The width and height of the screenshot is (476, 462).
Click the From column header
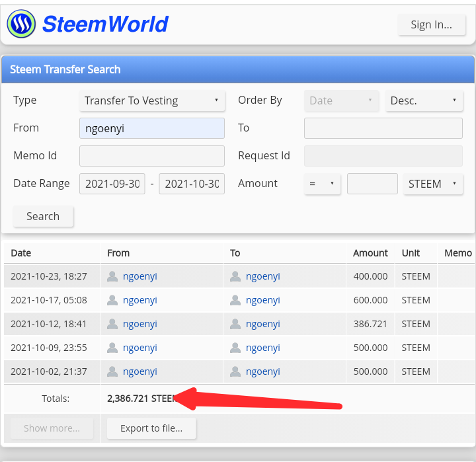click(118, 253)
